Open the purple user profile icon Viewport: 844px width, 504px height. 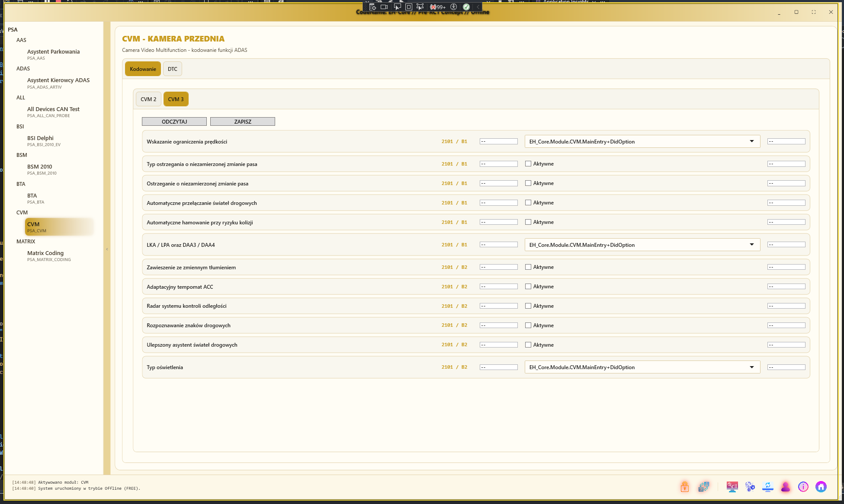pos(786,487)
